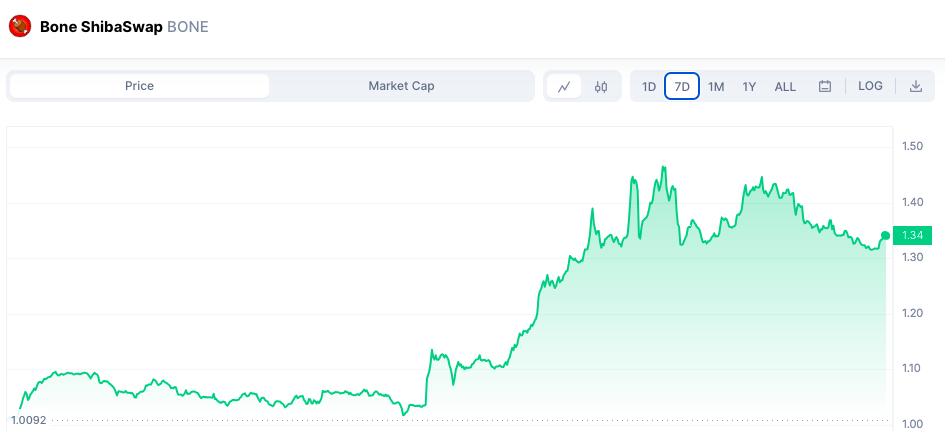
Task: Open the calendar date range picker
Action: point(824,86)
